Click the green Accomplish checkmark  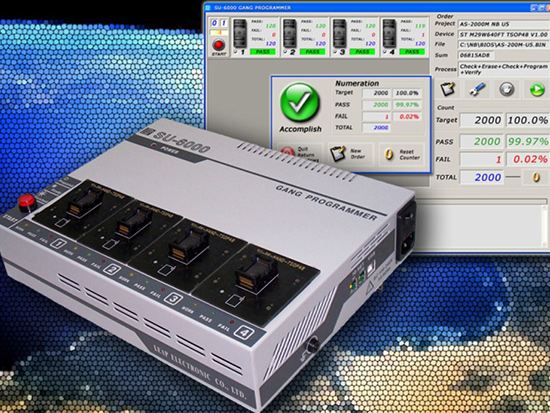(x=300, y=102)
